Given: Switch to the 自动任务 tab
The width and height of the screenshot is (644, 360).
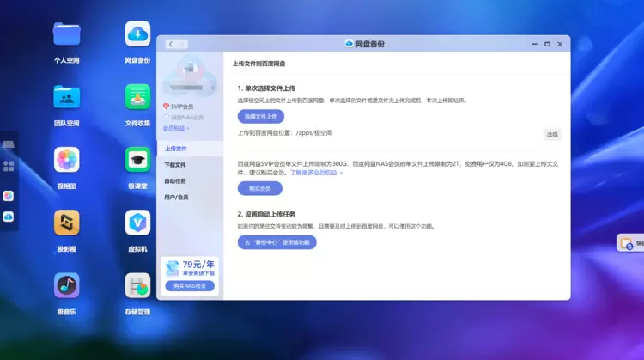Looking at the screenshot, I should [175, 180].
